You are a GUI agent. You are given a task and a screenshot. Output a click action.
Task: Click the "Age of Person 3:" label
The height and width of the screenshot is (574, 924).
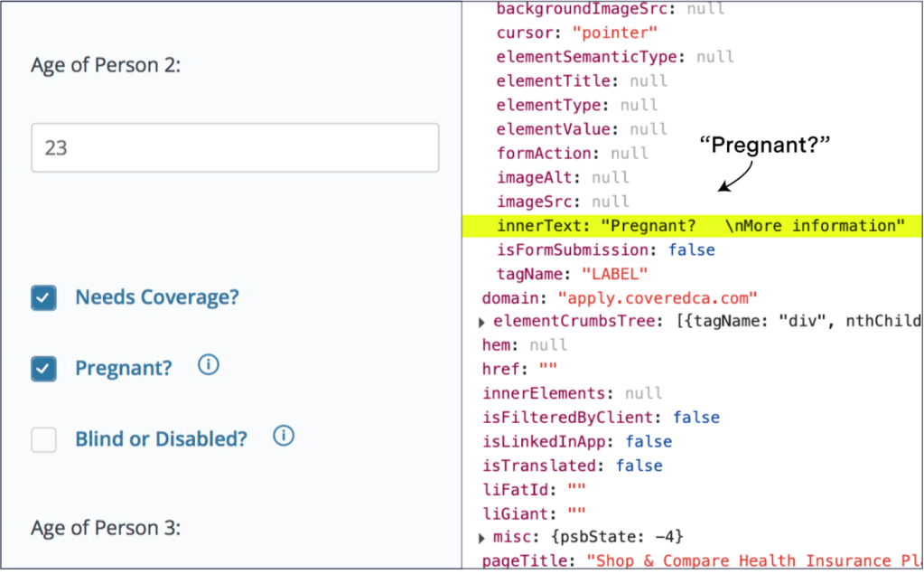point(106,528)
